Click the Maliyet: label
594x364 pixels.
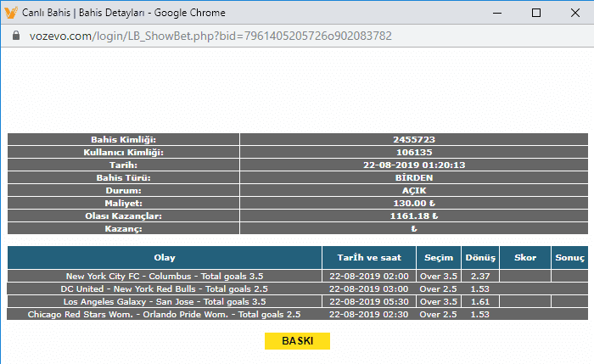tap(124, 204)
